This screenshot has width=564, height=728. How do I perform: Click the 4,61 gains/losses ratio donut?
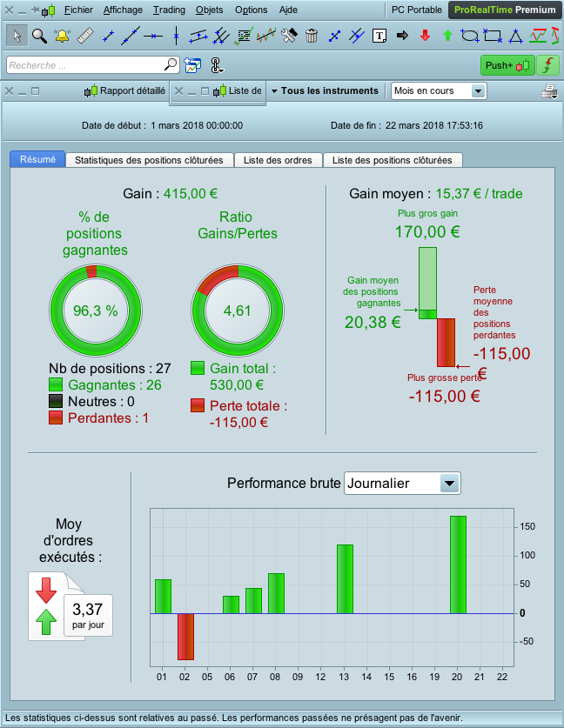coord(238,311)
